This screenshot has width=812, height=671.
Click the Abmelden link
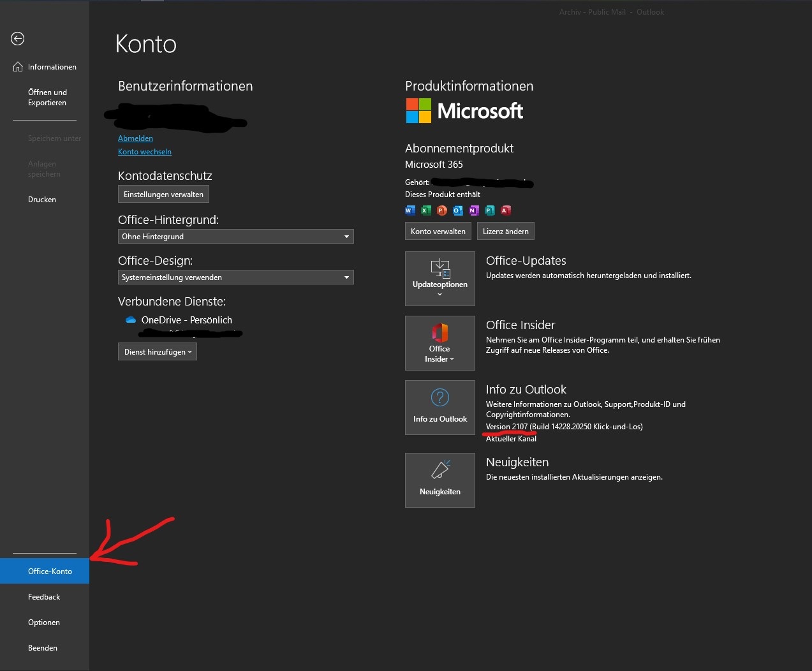tap(135, 138)
